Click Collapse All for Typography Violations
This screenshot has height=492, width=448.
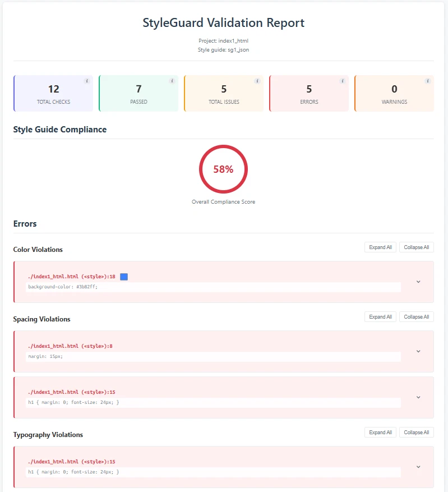click(x=417, y=432)
